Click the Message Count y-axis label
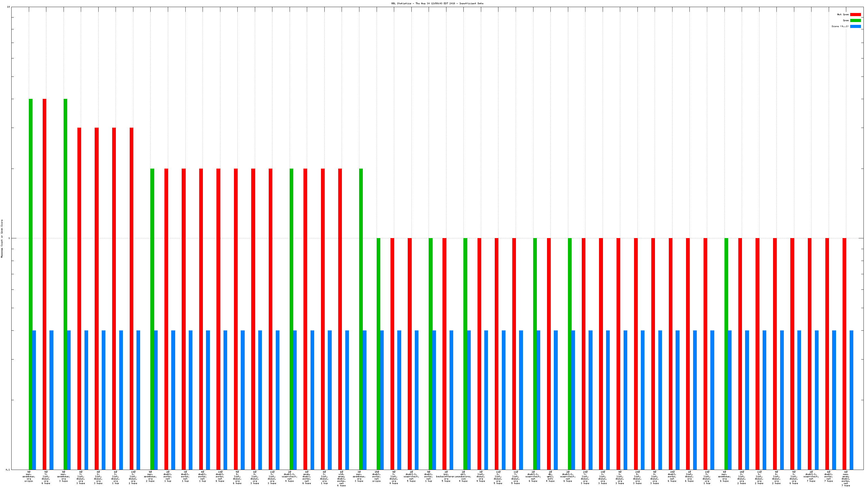 [2, 238]
